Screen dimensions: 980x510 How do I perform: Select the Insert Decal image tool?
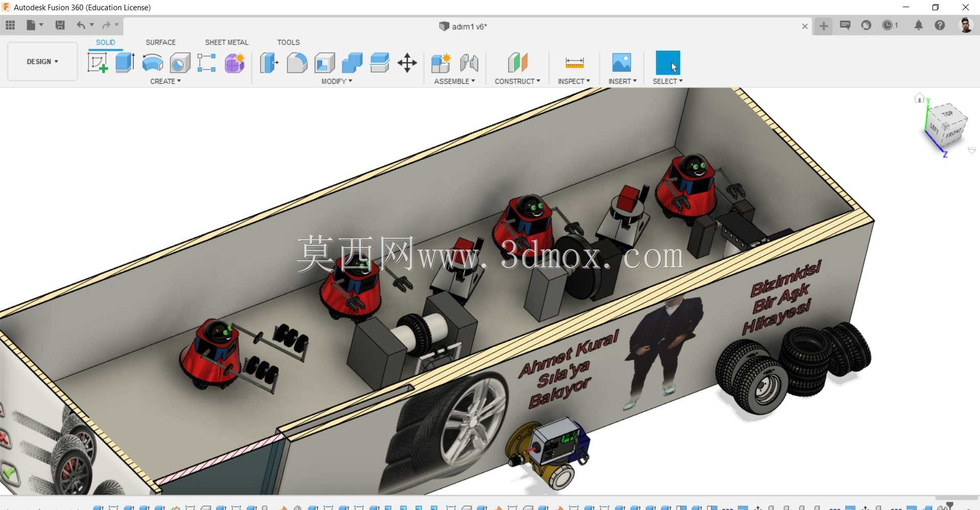click(x=621, y=62)
